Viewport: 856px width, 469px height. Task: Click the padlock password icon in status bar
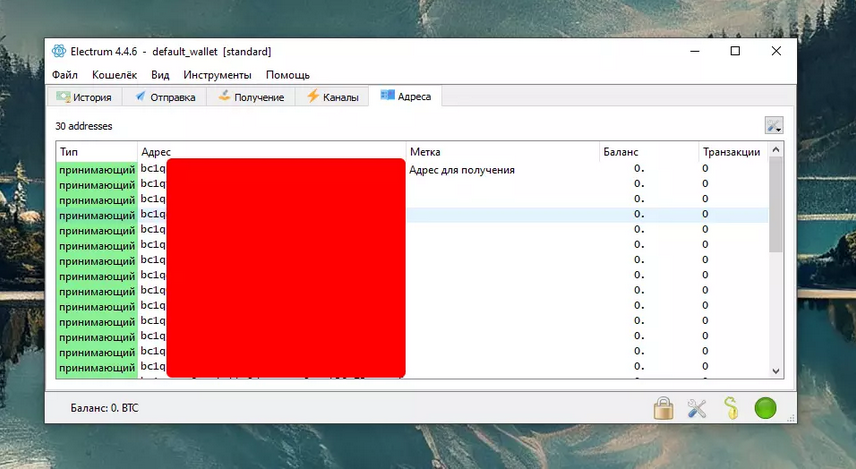click(663, 408)
